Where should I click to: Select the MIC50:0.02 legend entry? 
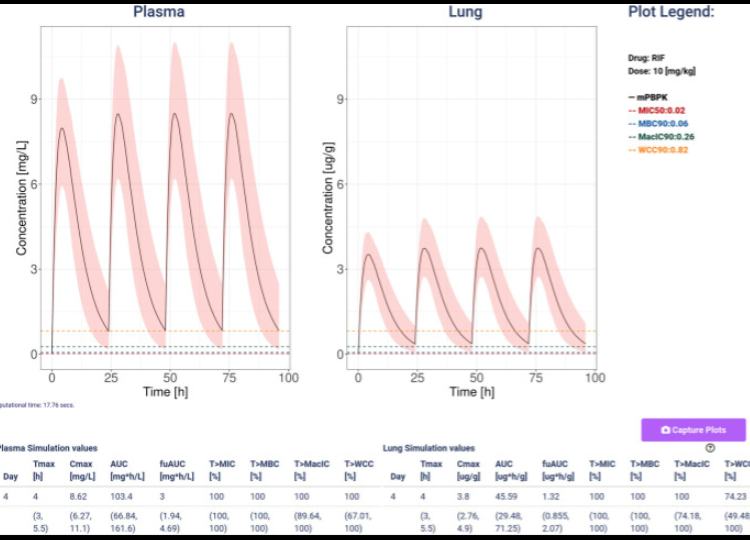coord(656,110)
